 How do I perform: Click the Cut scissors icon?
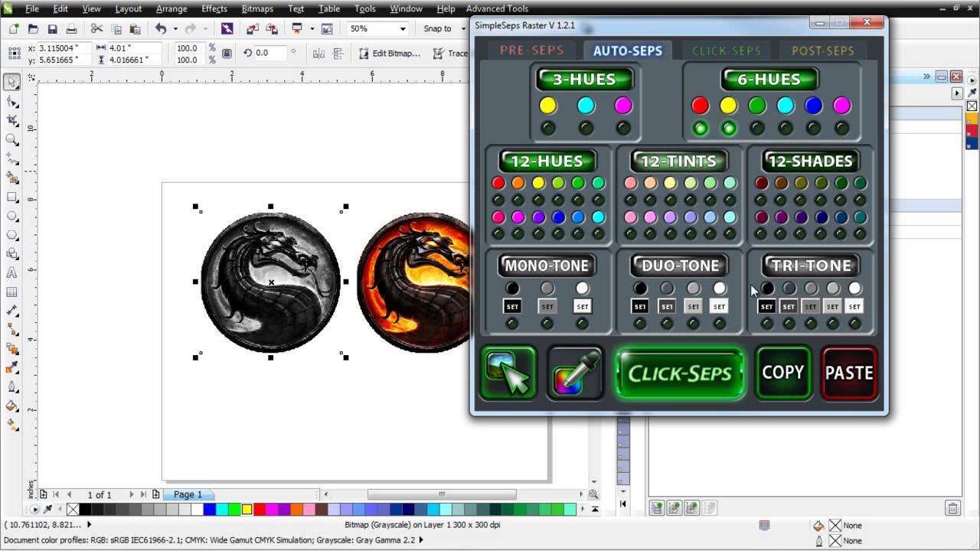[96, 29]
